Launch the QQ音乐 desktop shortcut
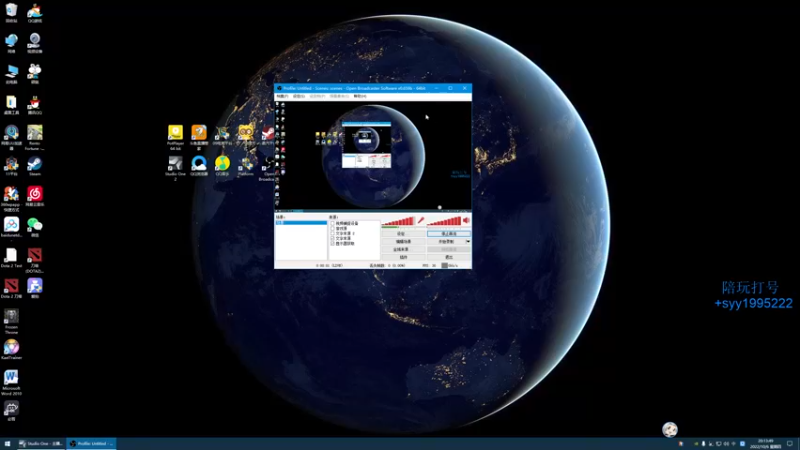The height and width of the screenshot is (450, 800). coord(222,166)
